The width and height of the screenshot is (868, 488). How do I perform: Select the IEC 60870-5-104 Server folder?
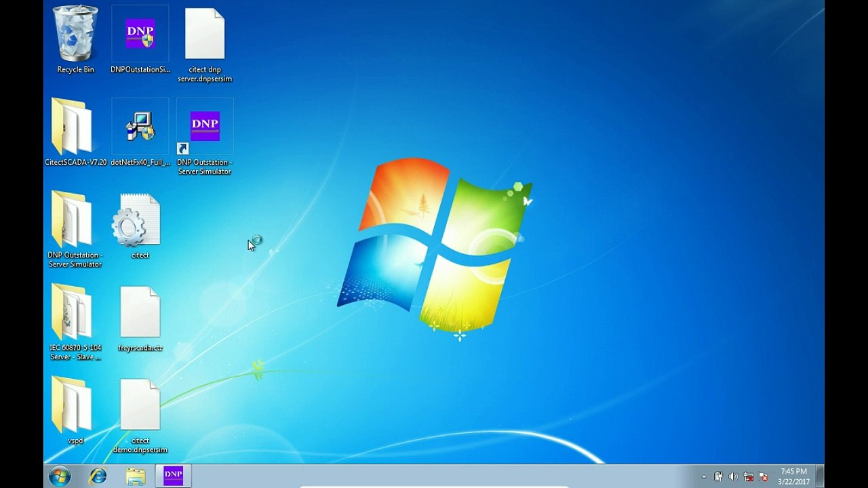click(75, 322)
